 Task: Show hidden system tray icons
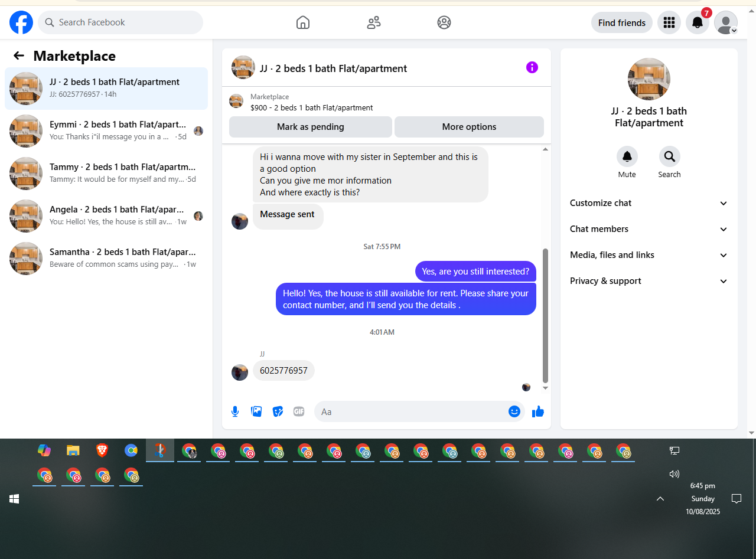[x=660, y=499]
